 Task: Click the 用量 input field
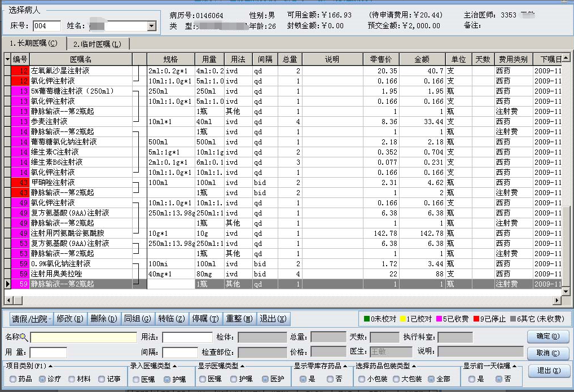tap(49, 353)
